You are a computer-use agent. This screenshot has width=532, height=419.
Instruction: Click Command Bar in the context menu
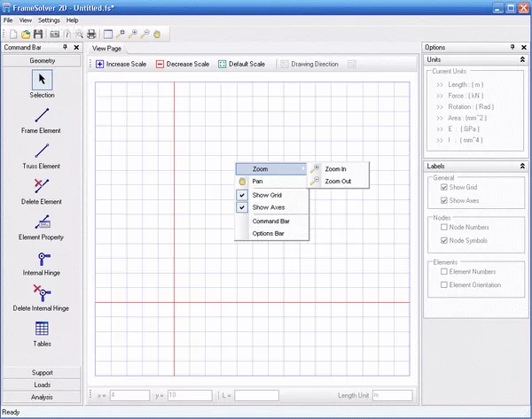click(272, 221)
